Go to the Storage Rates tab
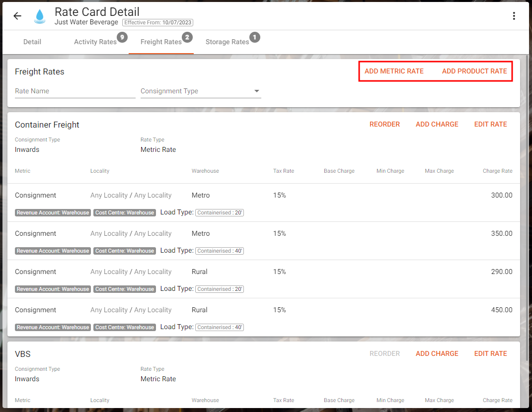The image size is (532, 412). click(227, 42)
